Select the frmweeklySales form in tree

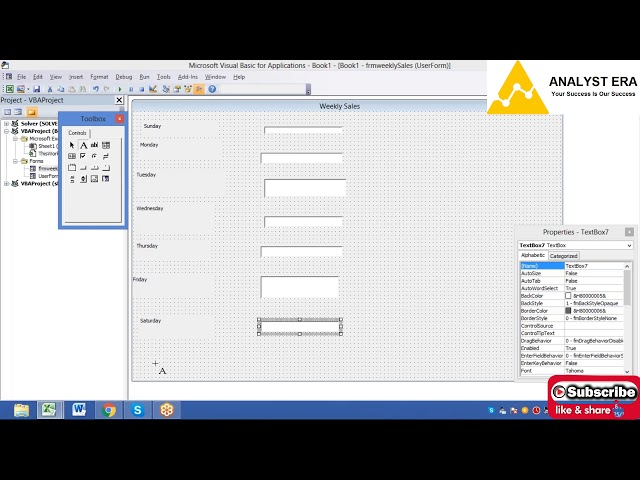click(44, 169)
